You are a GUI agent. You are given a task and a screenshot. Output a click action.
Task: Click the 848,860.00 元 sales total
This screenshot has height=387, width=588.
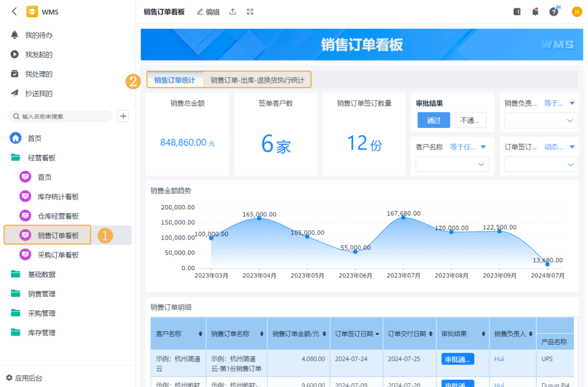(x=187, y=143)
